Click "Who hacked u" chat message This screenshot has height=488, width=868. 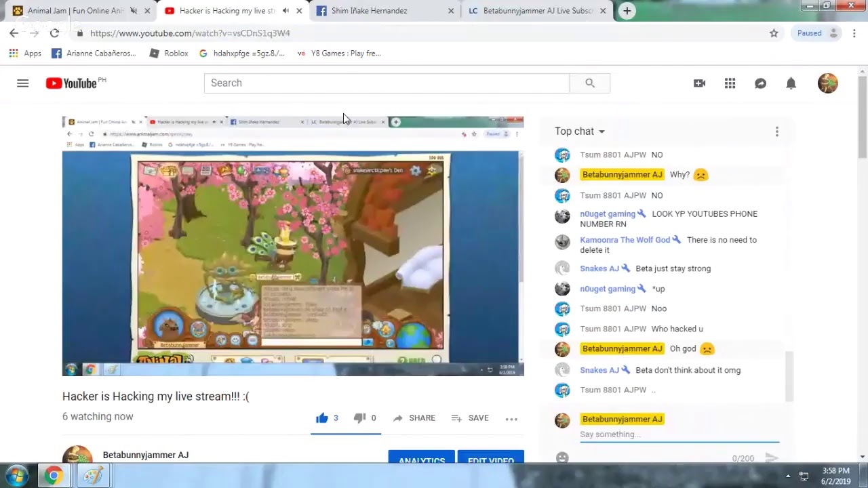pos(677,329)
